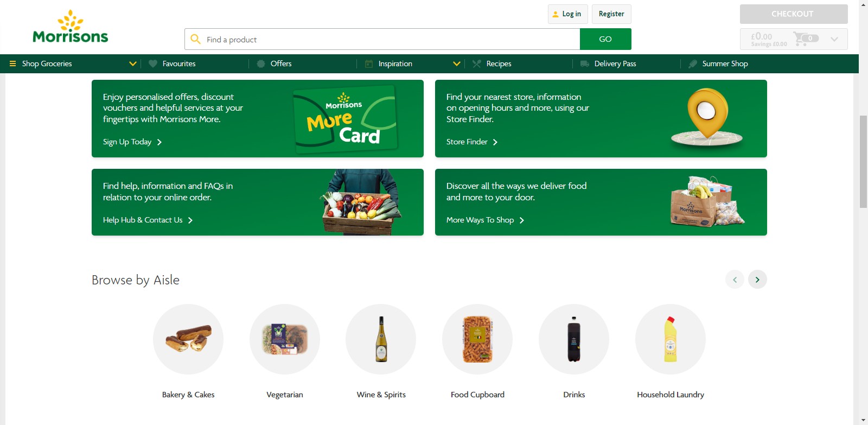Open the Offers menu item
The width and height of the screenshot is (868, 425).
[280, 64]
